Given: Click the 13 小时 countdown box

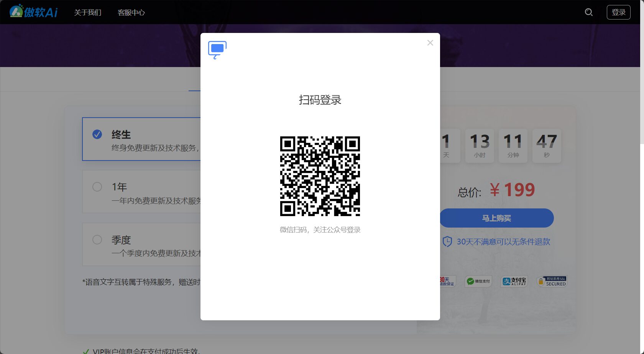Looking at the screenshot, I should [480, 146].
